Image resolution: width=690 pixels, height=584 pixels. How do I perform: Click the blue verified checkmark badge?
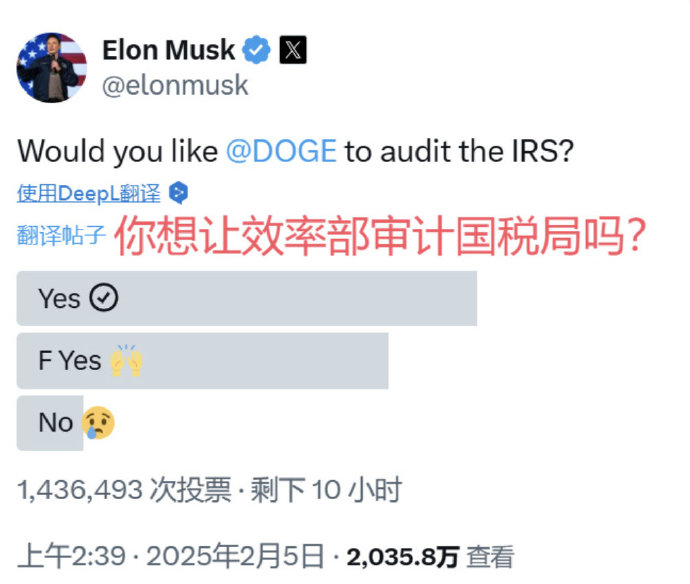click(256, 50)
